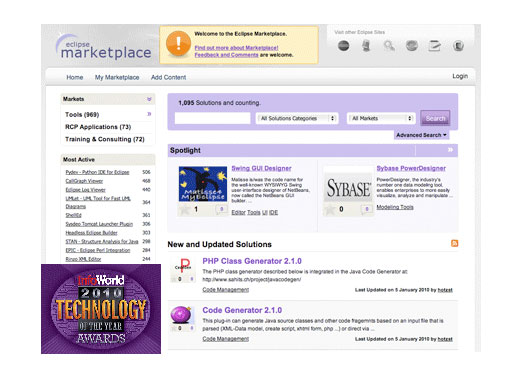Expand Advanced Search options
The image size is (522, 378).
[x=421, y=135]
